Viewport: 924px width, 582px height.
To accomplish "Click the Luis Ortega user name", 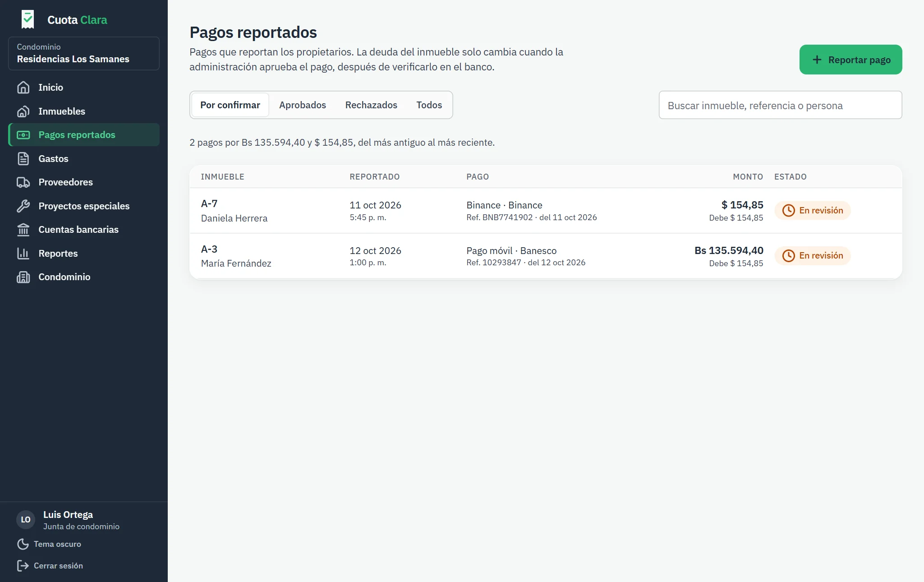I will [68, 515].
